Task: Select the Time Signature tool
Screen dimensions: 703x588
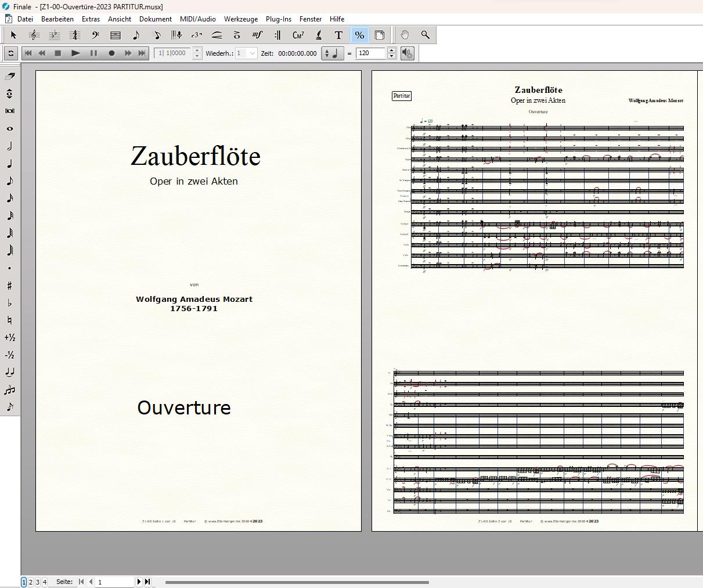Action: pyautogui.click(x=75, y=35)
